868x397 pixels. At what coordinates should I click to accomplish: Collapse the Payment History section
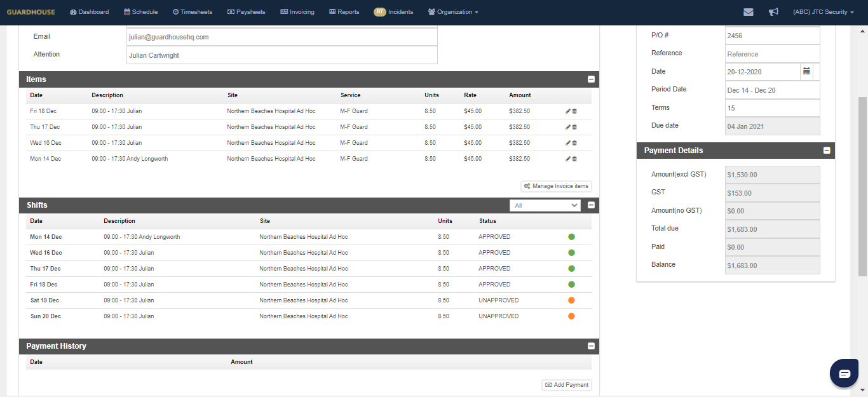point(591,346)
